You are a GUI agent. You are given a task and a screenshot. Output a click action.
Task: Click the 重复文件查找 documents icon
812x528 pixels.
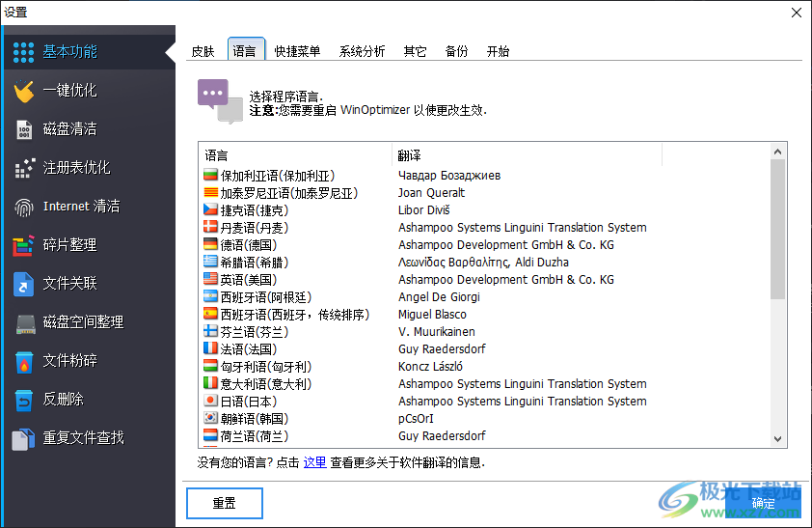(23, 439)
